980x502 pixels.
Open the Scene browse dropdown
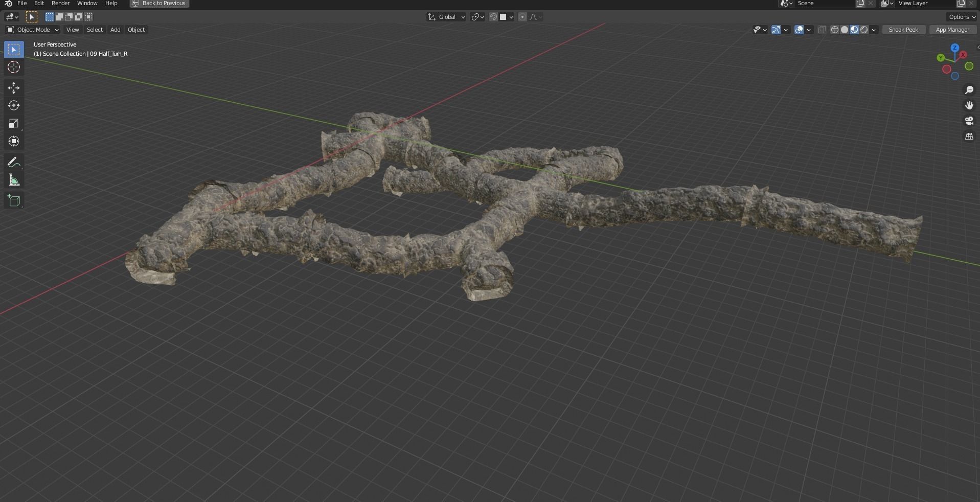point(786,4)
